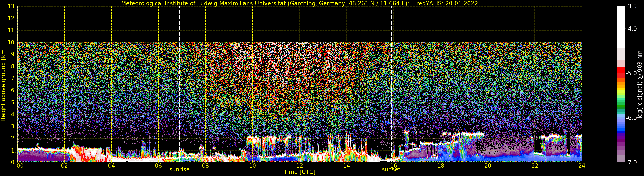The image size is (644, 176).
Task: Click the 10. height axis tick label
Action: [x=12, y=43]
